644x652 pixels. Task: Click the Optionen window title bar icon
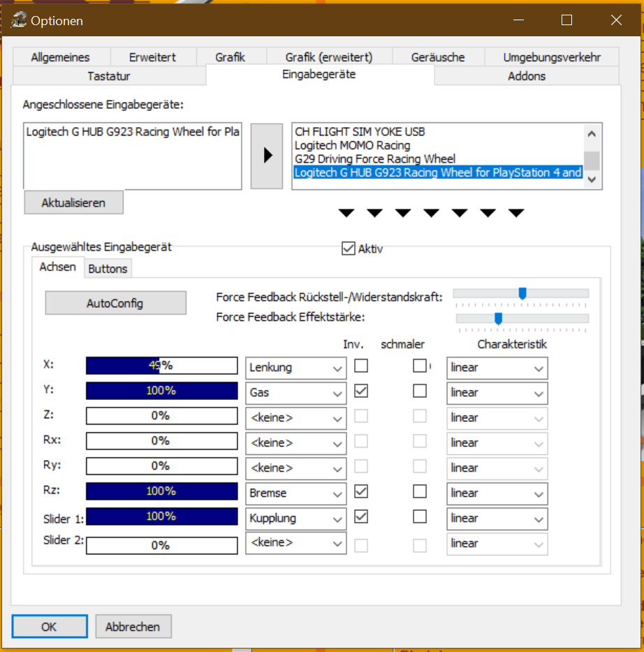pyautogui.click(x=17, y=20)
